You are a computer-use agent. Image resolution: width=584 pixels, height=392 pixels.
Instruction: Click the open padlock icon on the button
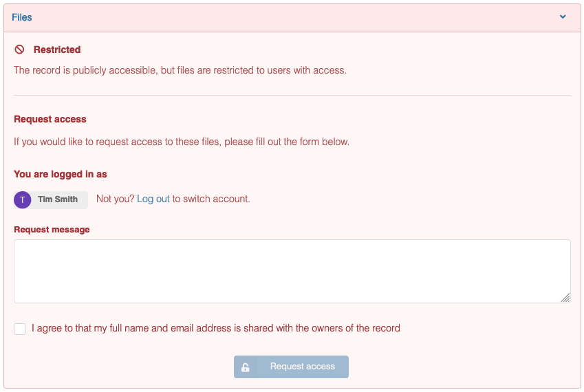[x=245, y=367]
